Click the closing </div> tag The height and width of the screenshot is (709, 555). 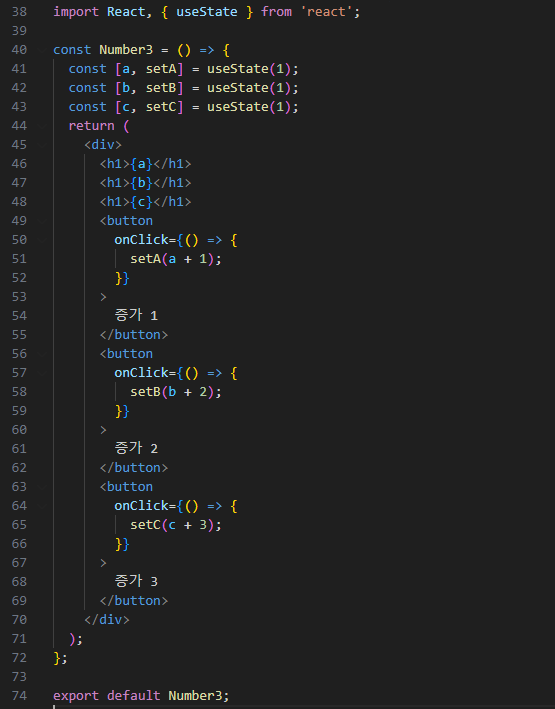coord(107,619)
